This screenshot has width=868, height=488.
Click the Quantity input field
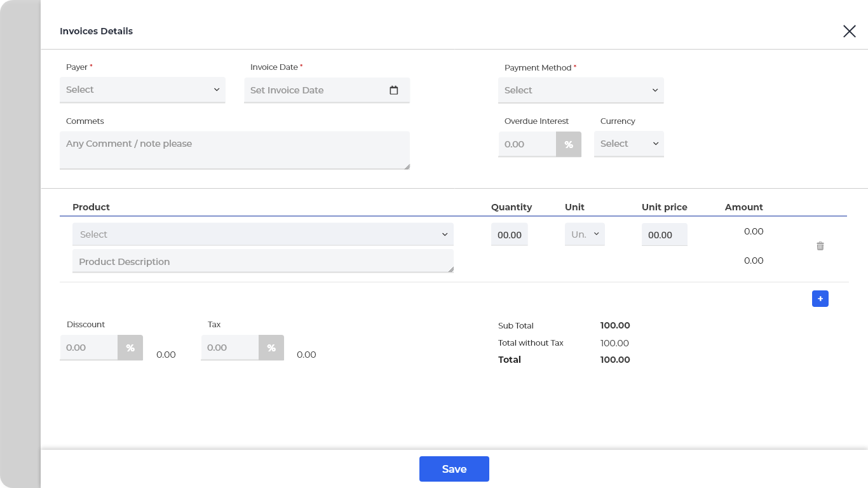tap(509, 235)
